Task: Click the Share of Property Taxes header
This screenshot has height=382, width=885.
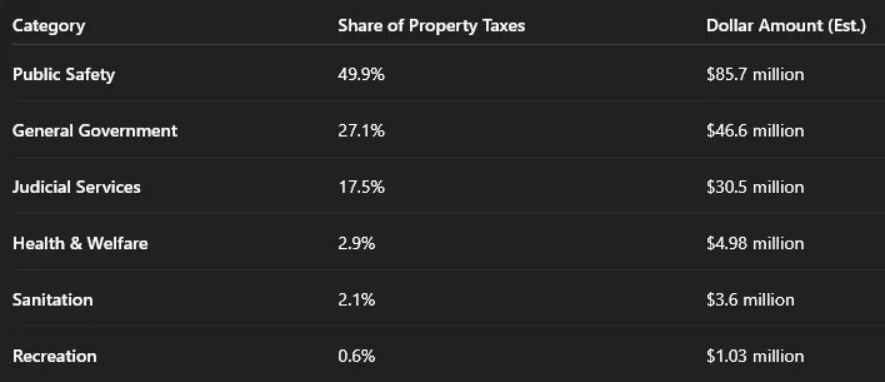Action: point(431,26)
